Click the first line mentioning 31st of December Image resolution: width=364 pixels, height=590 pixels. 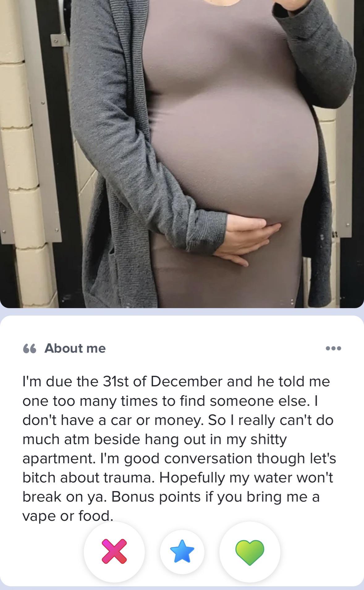click(176, 381)
